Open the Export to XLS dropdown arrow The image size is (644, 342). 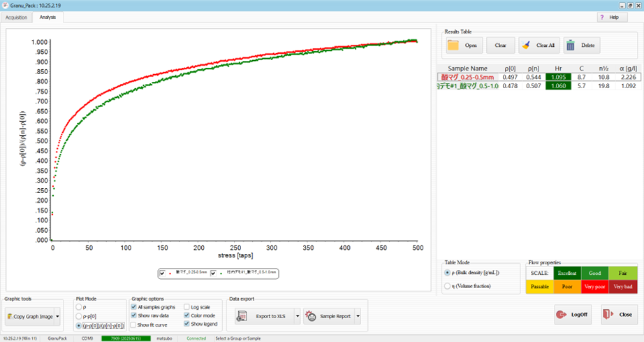[297, 316]
